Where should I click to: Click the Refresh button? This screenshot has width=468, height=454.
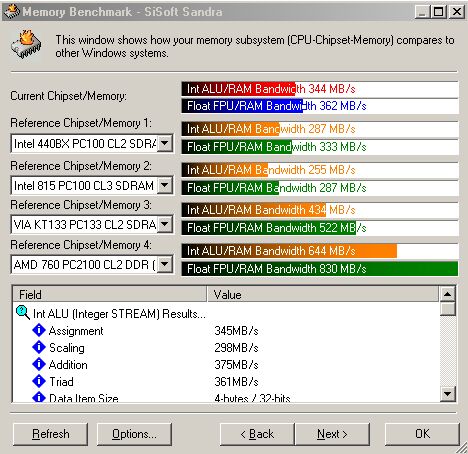pos(51,434)
